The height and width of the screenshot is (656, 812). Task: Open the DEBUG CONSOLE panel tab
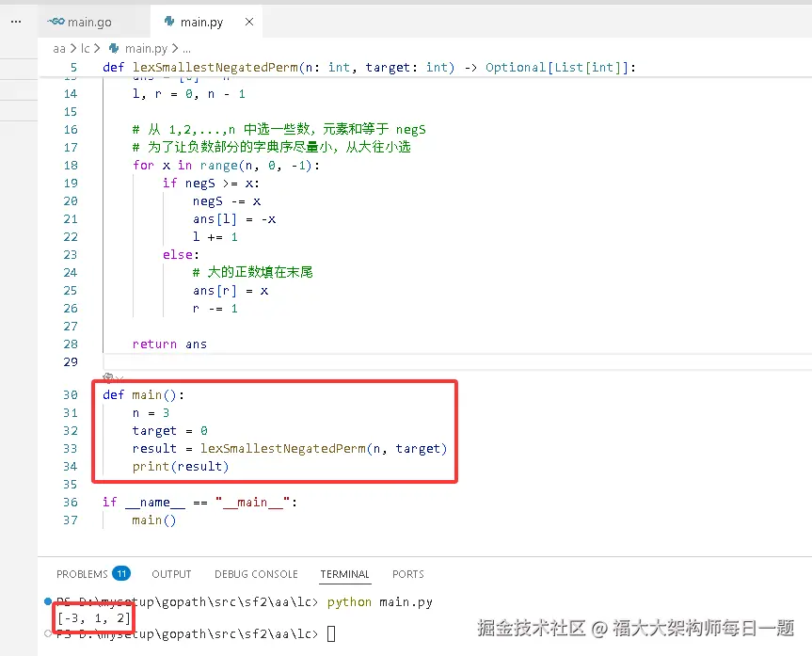coord(256,574)
